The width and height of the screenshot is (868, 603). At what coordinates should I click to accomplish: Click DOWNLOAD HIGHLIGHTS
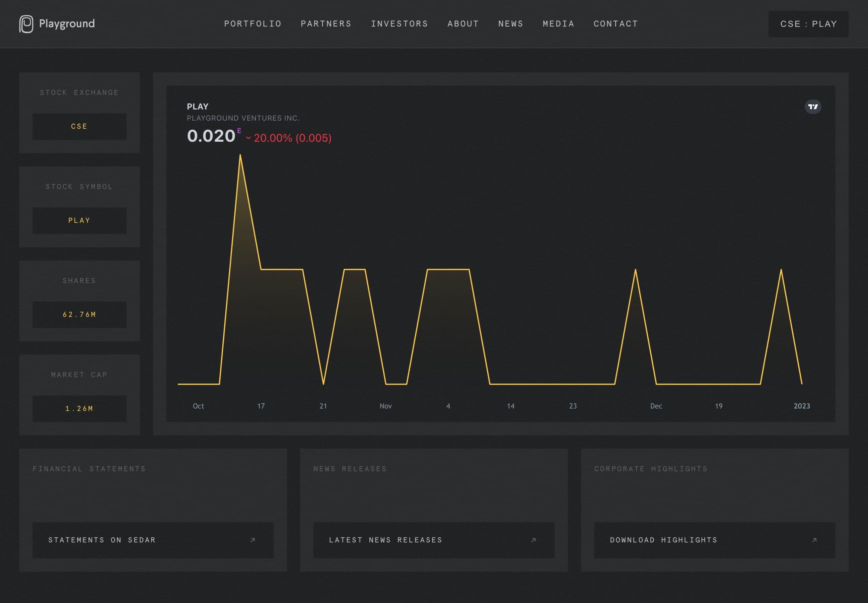pyautogui.click(x=663, y=540)
